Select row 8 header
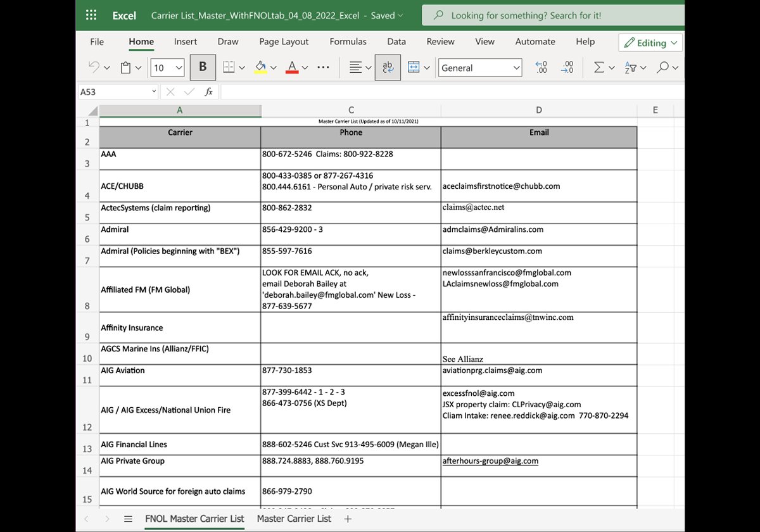This screenshot has width=760, height=532. [87, 289]
